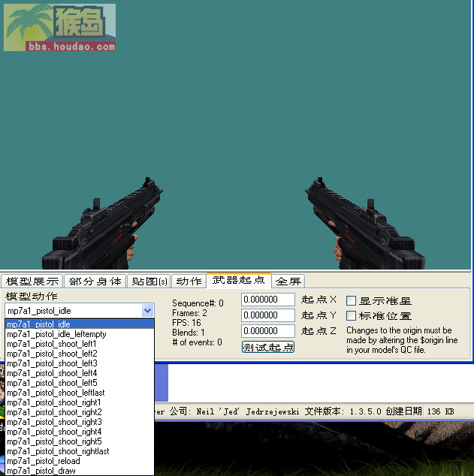Click the 测试起点 button

pos(268,347)
